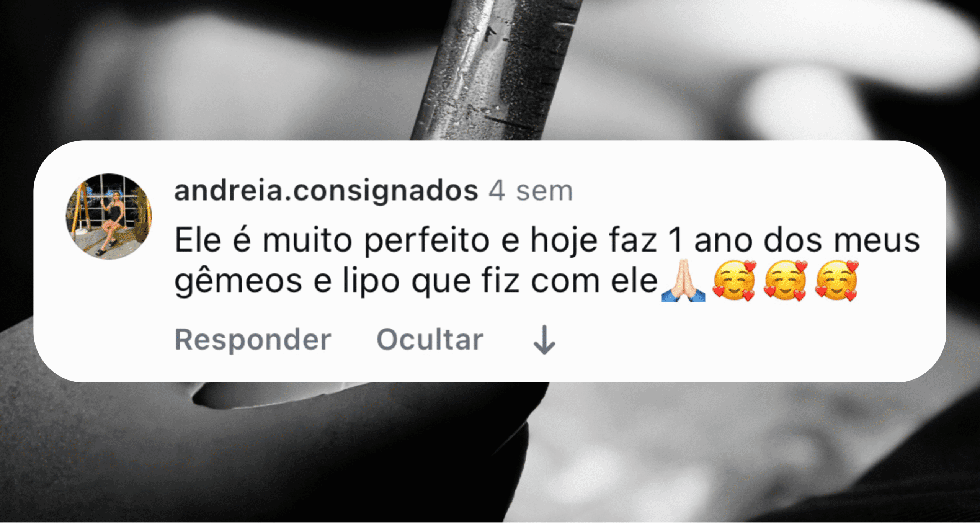Select the middle smiling hearts emoji
Screen dimensions: 980x523
(785, 281)
